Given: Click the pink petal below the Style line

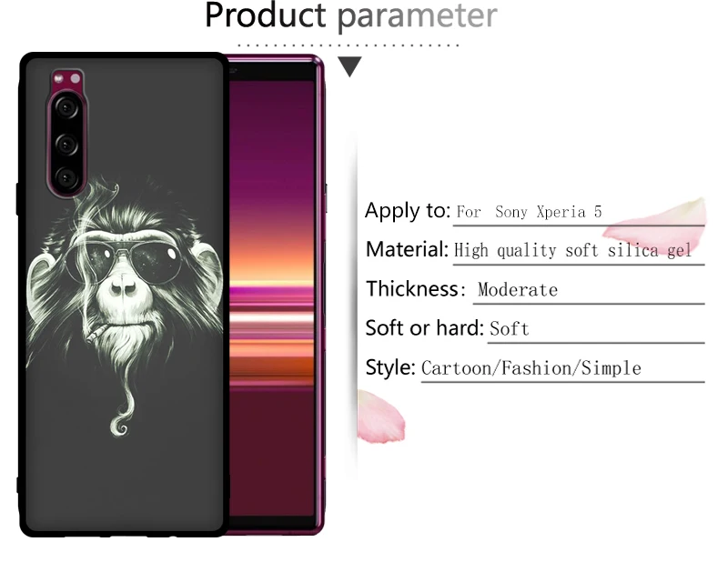Looking at the screenshot, I should 380,416.
